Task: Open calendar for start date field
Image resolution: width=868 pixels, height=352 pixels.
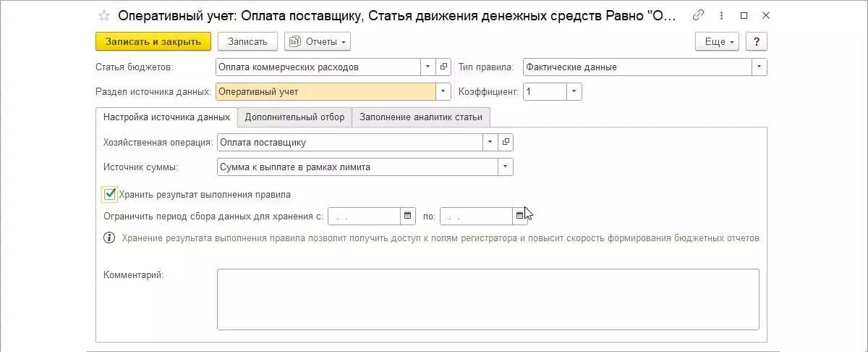Action: (408, 216)
